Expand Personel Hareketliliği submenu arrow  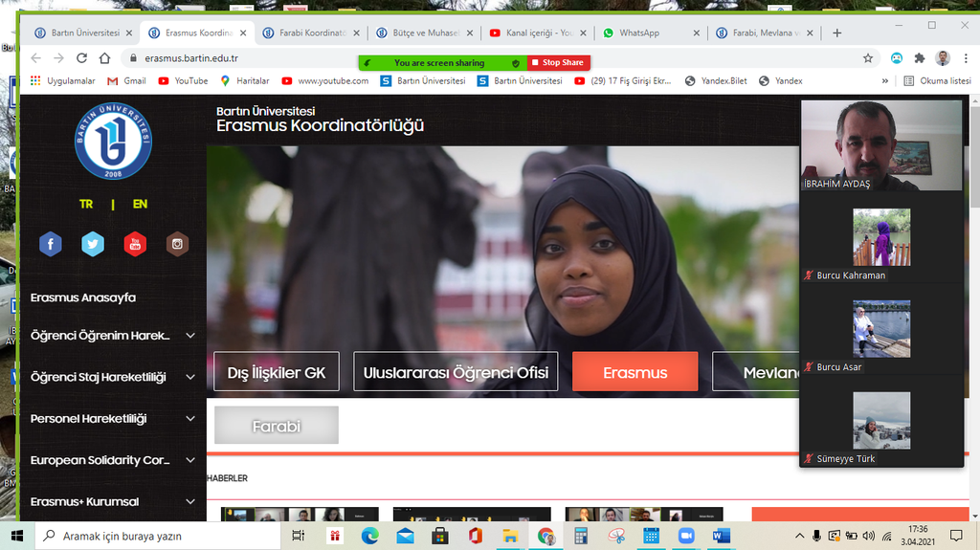click(190, 419)
